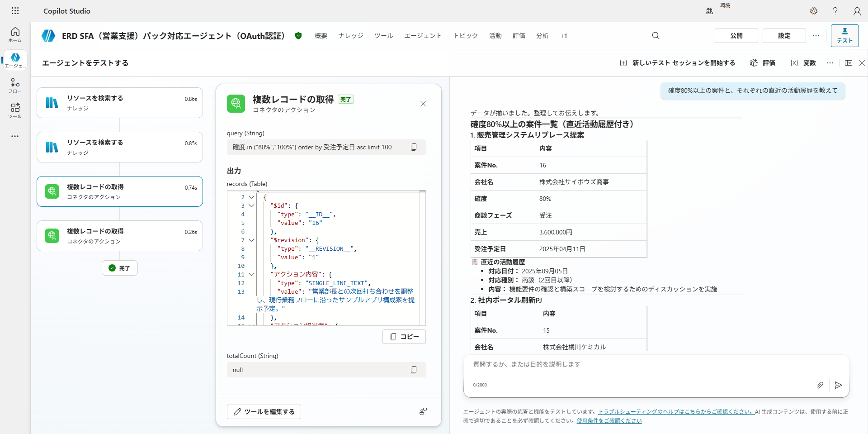Click ツールを編集する button
This screenshot has height=434, width=868.
[264, 412]
